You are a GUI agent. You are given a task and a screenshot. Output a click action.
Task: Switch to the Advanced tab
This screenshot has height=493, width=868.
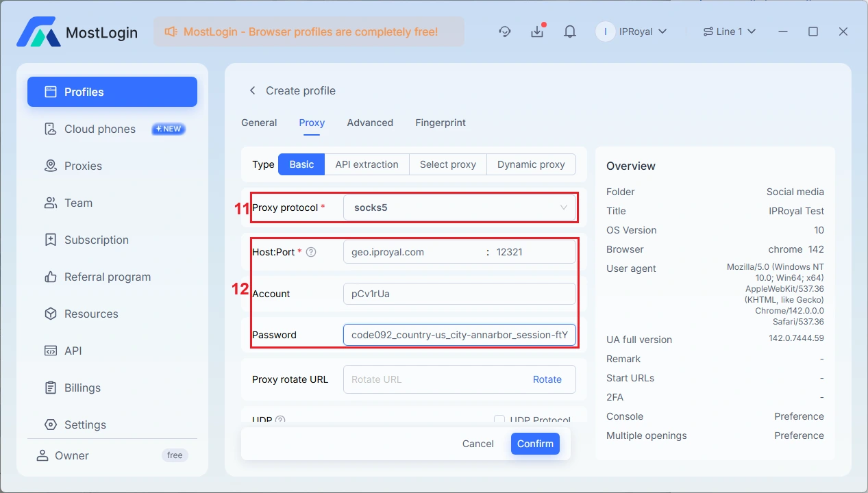coord(370,123)
